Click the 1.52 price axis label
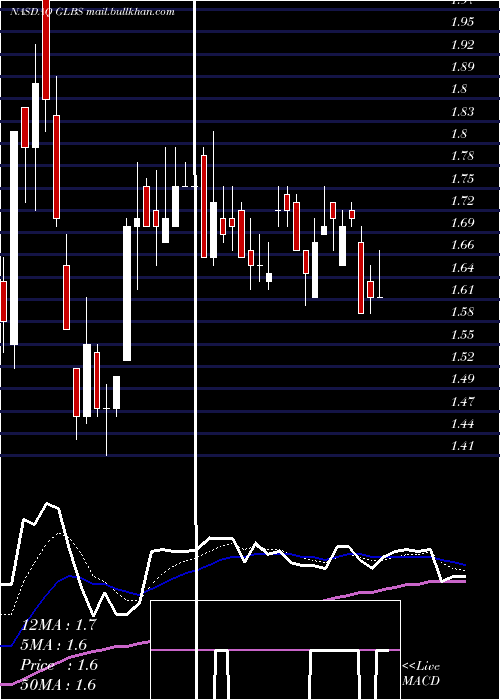Image resolution: width=500 pixels, height=700 pixels. tap(462, 356)
